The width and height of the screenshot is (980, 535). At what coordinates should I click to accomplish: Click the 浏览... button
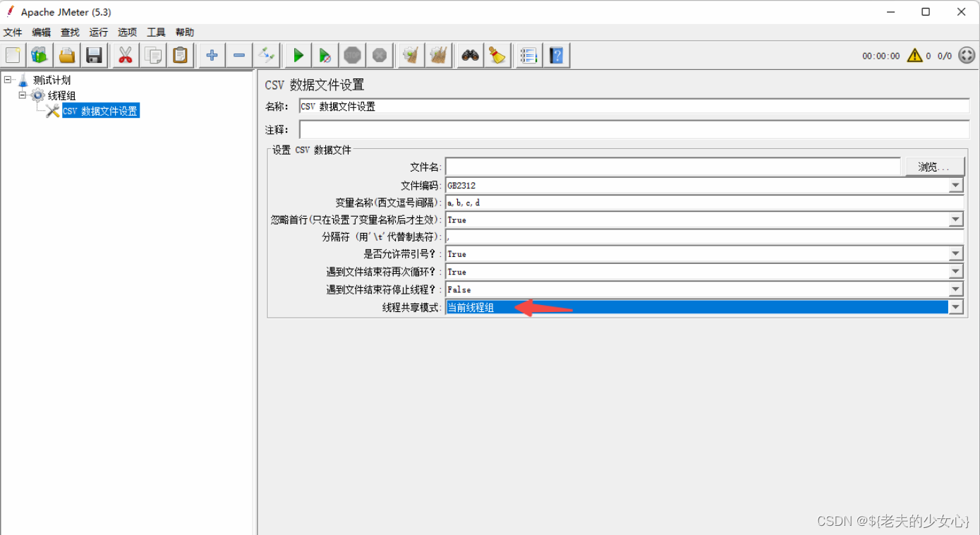(x=936, y=167)
